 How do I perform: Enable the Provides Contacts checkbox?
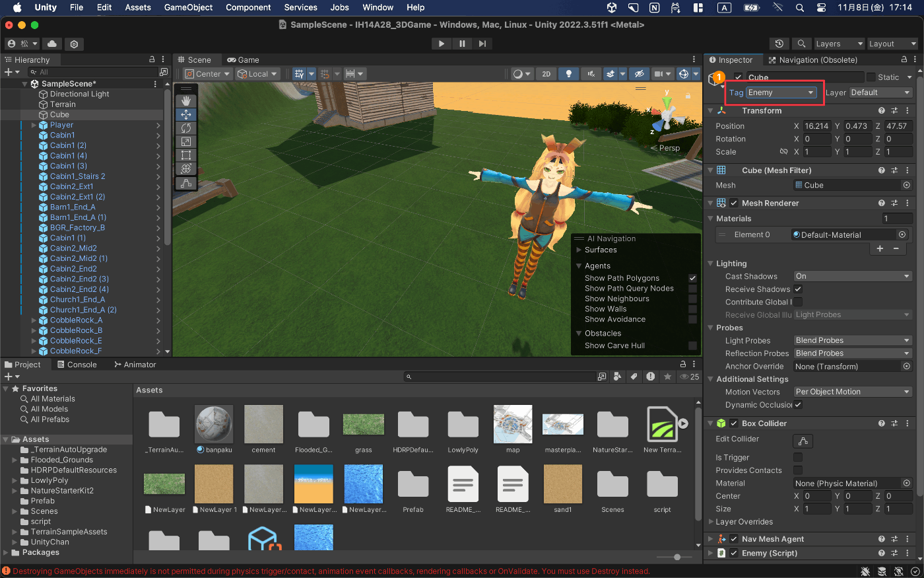[797, 470]
